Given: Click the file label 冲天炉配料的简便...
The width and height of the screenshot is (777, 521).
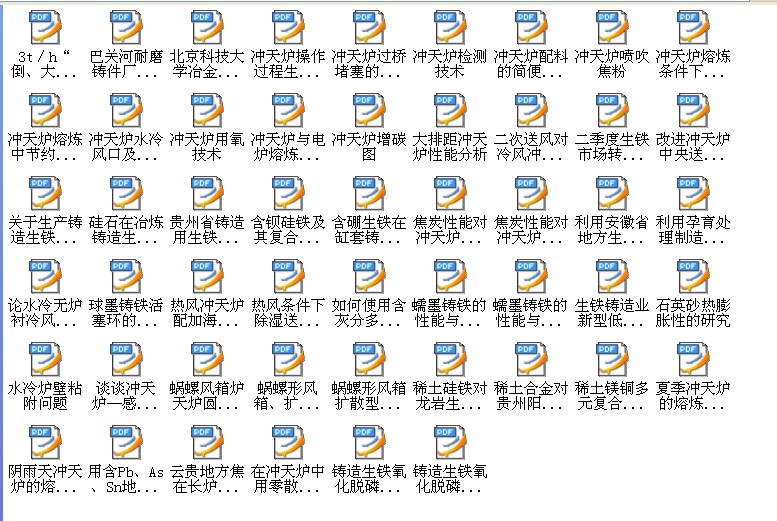Looking at the screenshot, I should (x=531, y=64).
